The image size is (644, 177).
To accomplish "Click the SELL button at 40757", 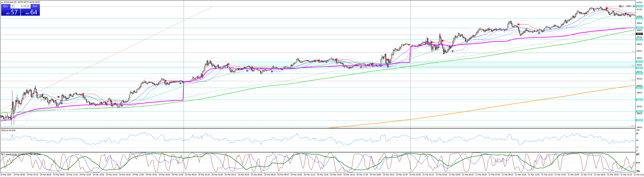I will 11,12.
